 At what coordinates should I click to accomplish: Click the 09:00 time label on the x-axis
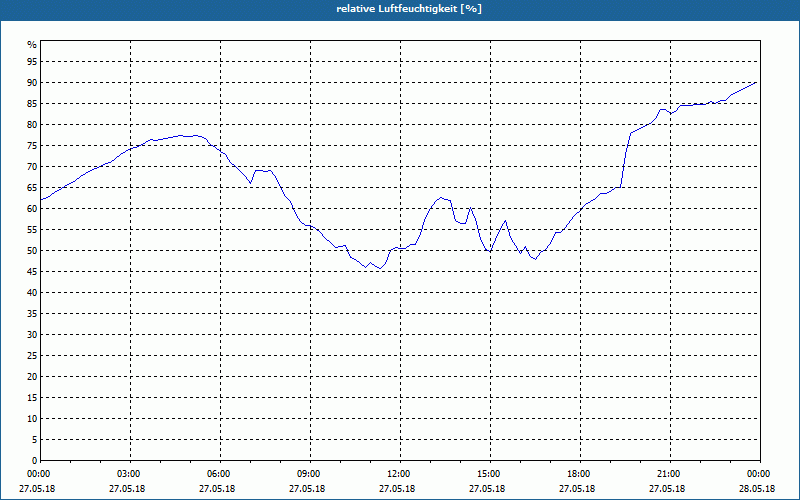(x=310, y=474)
